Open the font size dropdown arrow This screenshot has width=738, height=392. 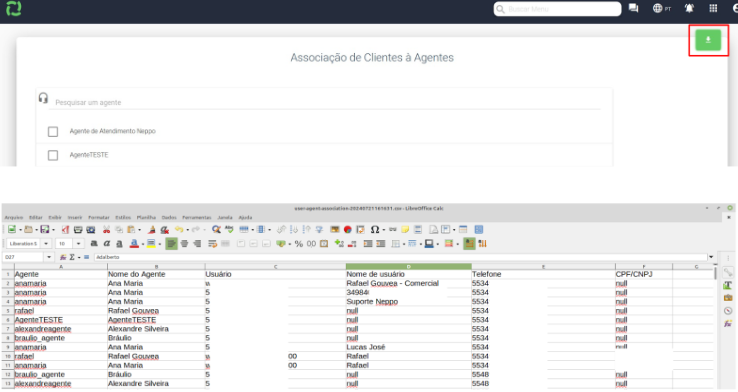coord(78,243)
